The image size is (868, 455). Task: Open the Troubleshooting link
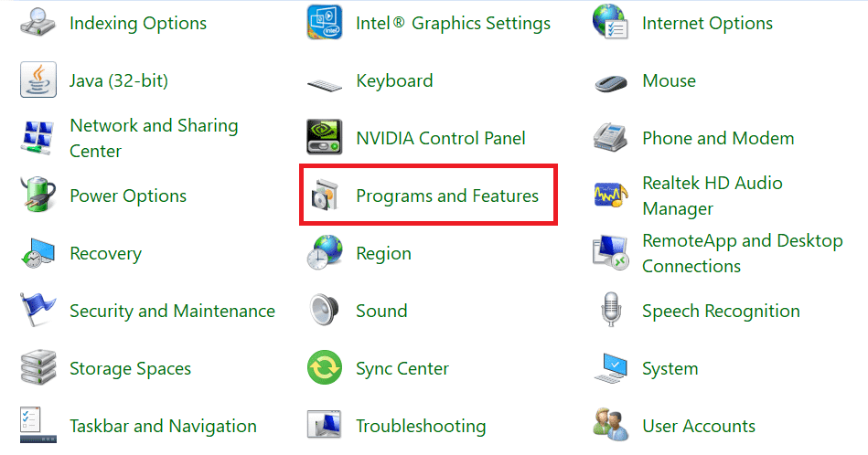421,426
